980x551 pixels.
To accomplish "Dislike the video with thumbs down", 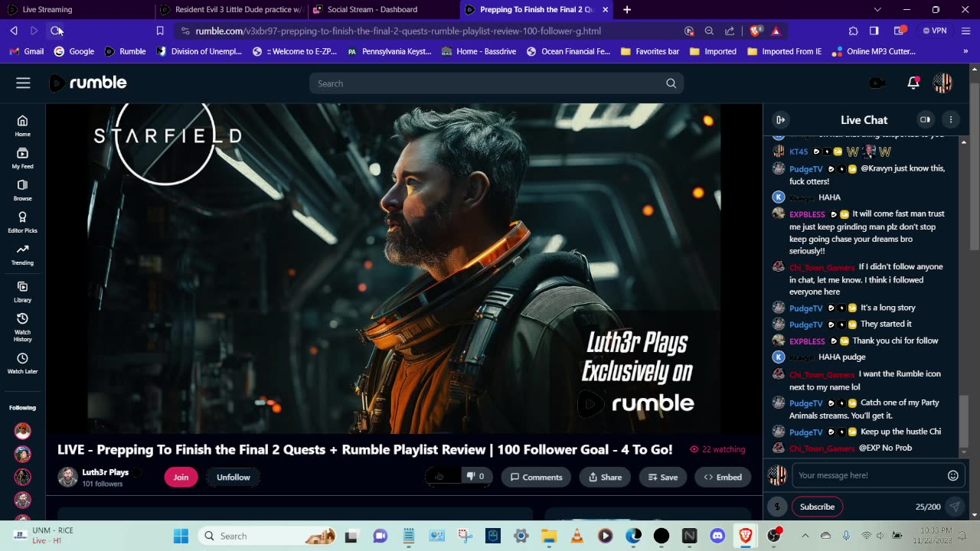I will pos(475,477).
